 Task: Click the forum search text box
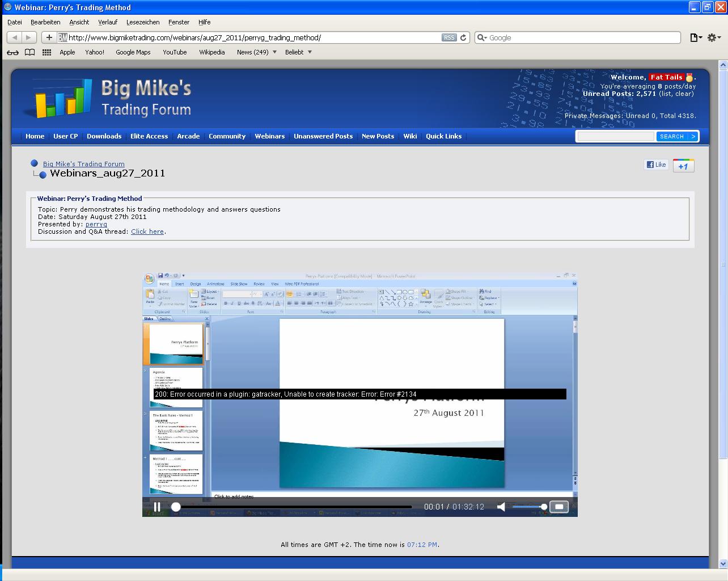[616, 136]
